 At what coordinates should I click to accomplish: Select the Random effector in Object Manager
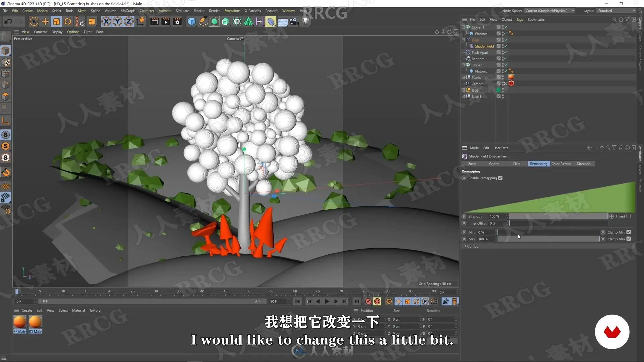478,59
